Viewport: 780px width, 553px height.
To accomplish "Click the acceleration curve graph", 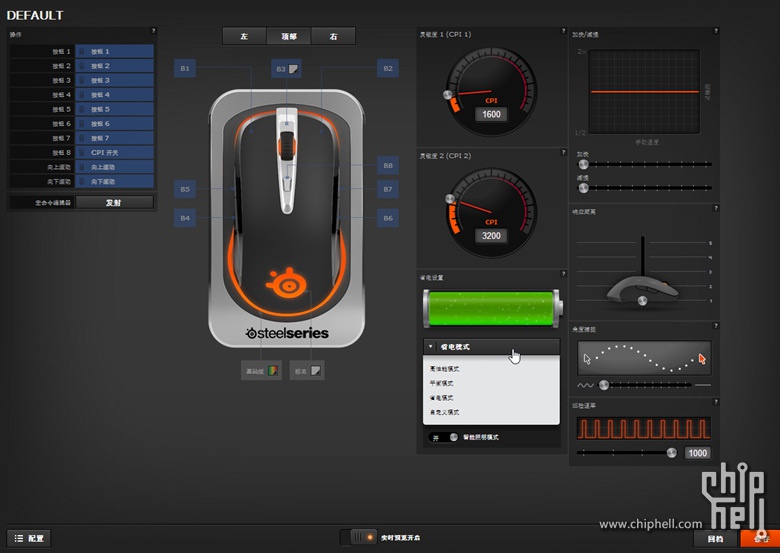I will tap(644, 92).
